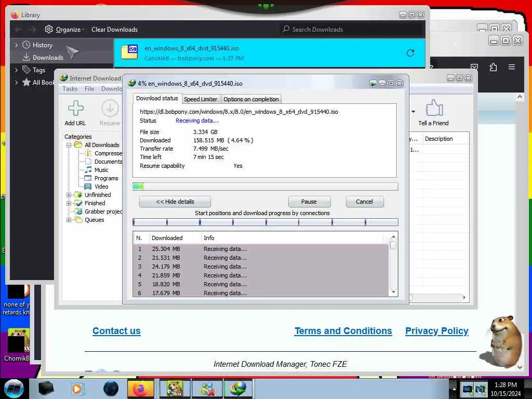Open toolbar overflow arrow beside Tell a Friend
The width and height of the screenshot is (532, 399).
(413, 112)
